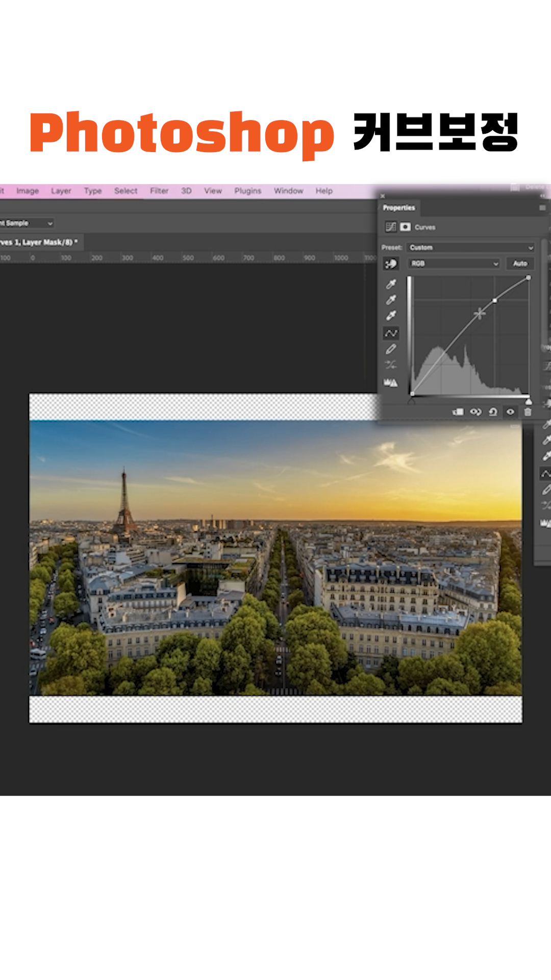551x980 pixels.
Task: Click the upper curve control point
Action: click(x=495, y=301)
